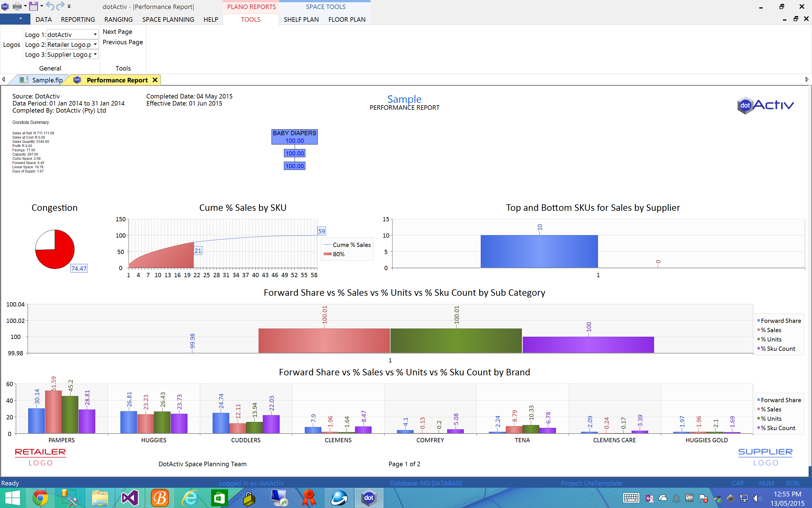Open the red ribbon seal taskbar icon
Image resolution: width=812 pixels, height=508 pixels.
(309, 498)
